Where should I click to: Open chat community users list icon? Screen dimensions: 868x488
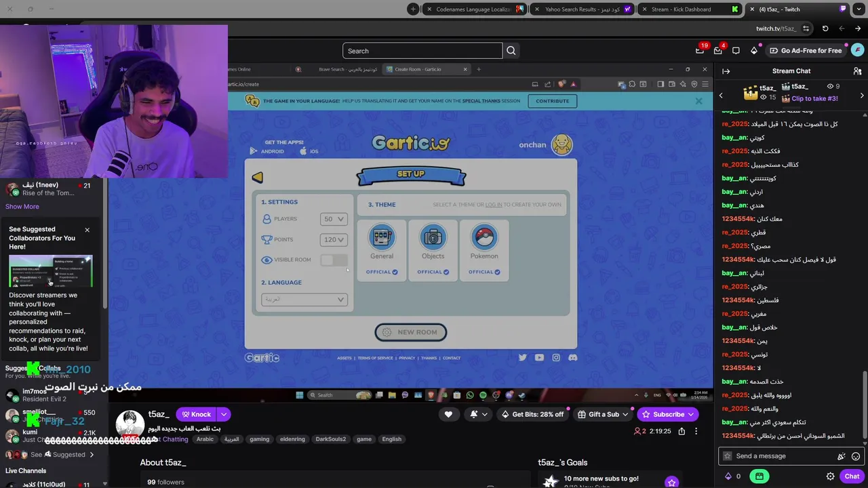click(x=857, y=71)
